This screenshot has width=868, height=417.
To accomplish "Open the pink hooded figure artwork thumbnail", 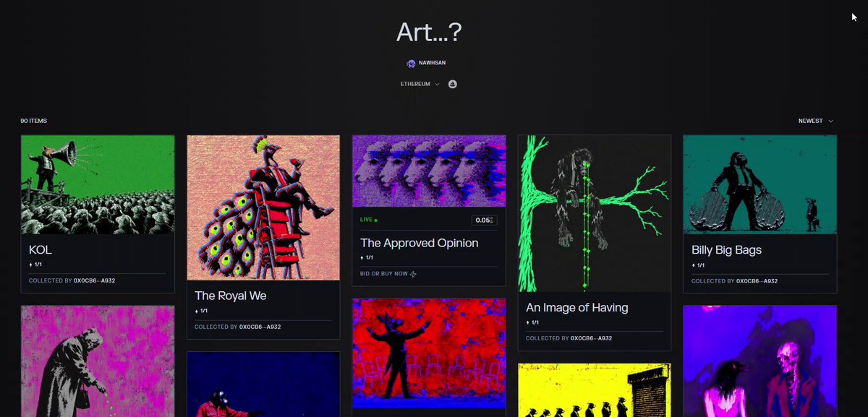I will [x=98, y=361].
